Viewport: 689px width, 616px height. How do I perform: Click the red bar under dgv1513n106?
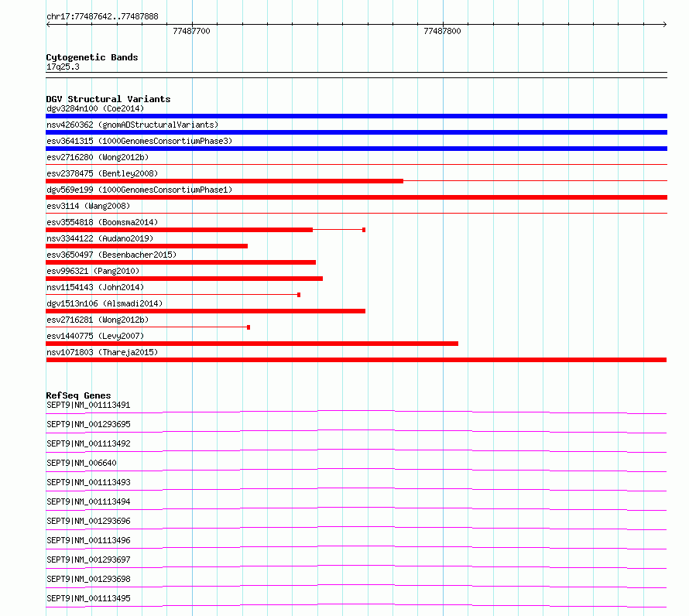pos(206,311)
